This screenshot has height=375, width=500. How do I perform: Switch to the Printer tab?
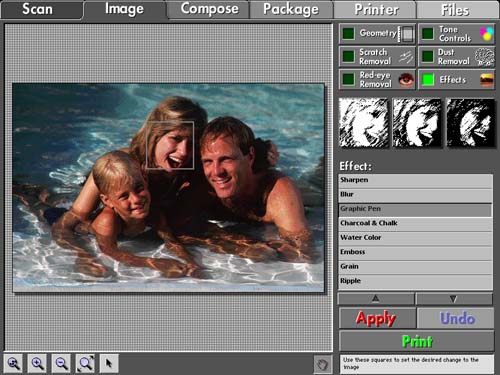coord(375,9)
